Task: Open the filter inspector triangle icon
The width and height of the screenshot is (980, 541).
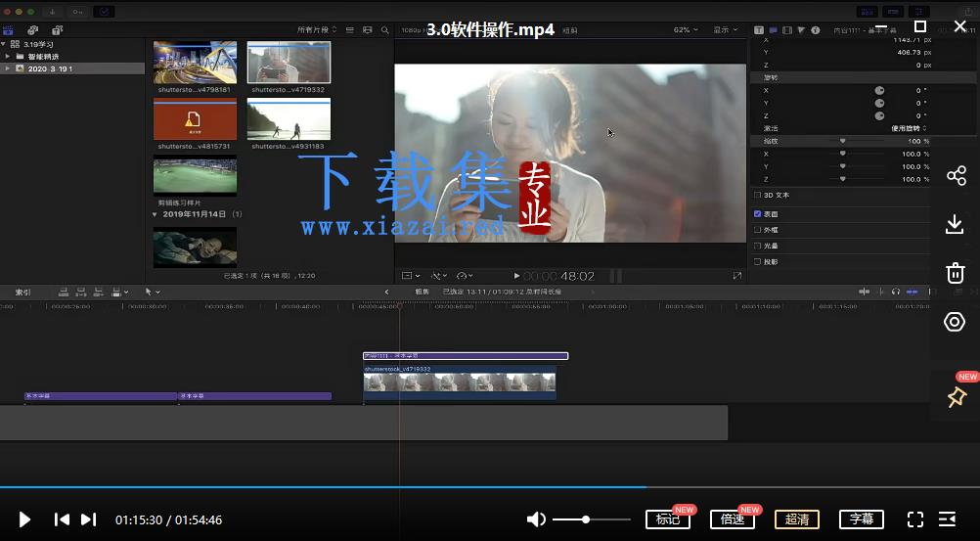Action: click(x=801, y=30)
